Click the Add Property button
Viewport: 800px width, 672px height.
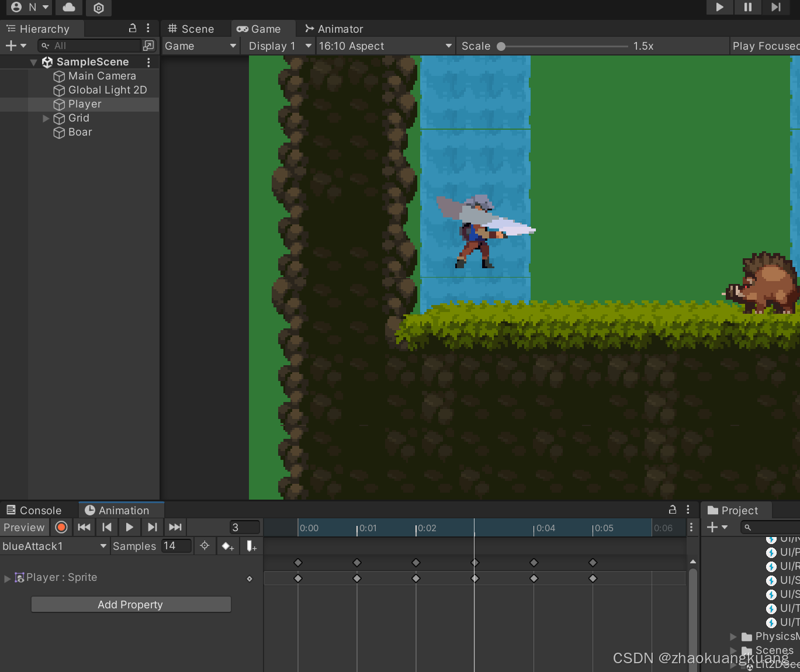[130, 605]
